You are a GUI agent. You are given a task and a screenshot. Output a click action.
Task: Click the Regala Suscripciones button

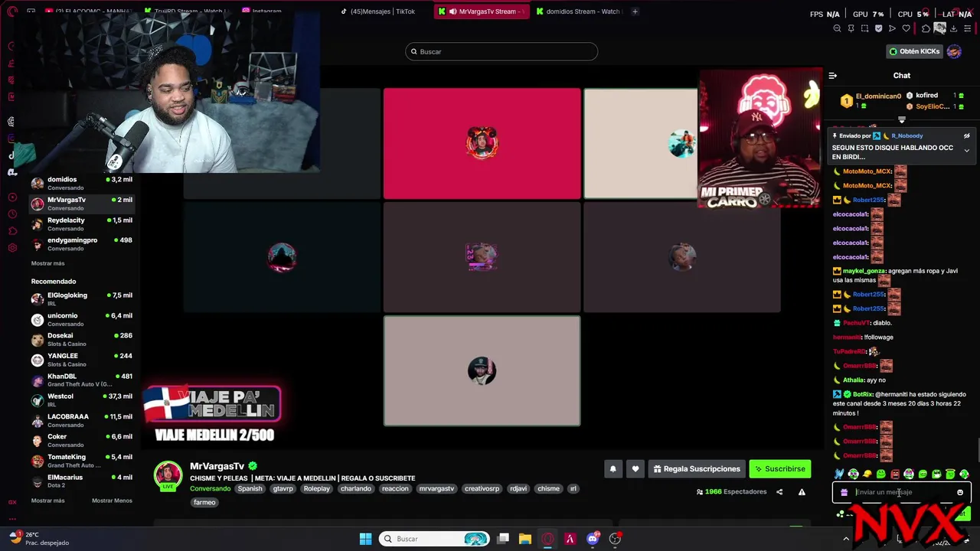click(697, 469)
